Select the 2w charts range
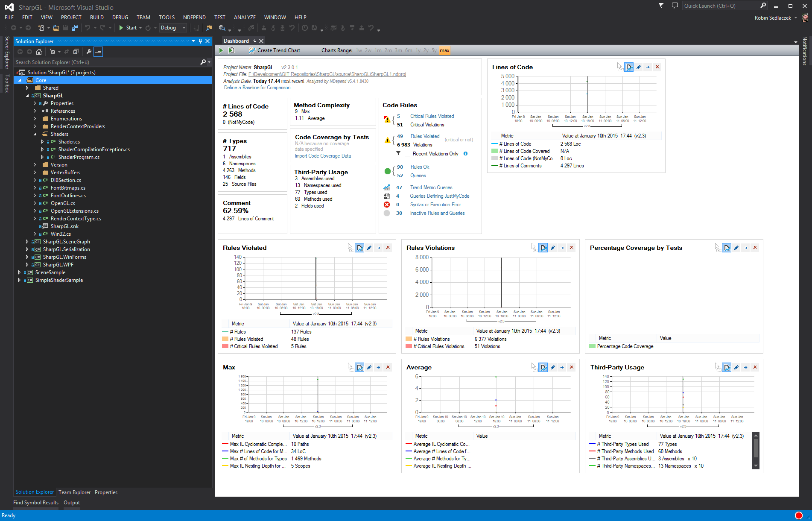The image size is (812, 521). [368, 50]
